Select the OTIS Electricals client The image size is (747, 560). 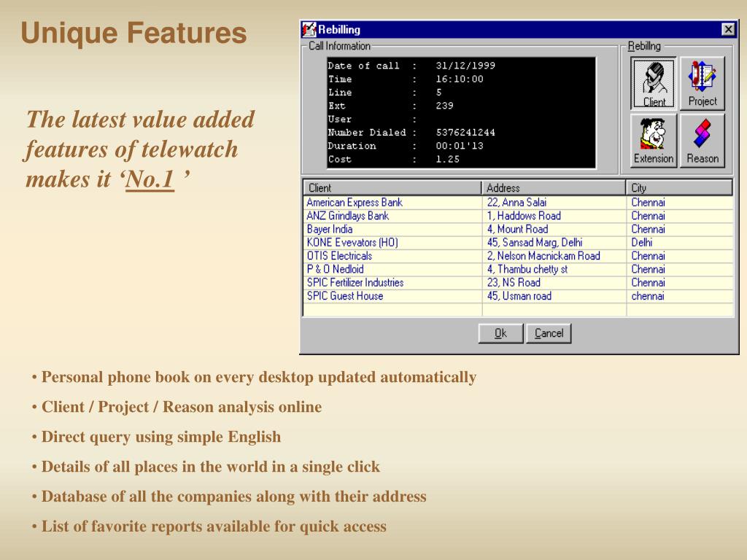point(339,256)
